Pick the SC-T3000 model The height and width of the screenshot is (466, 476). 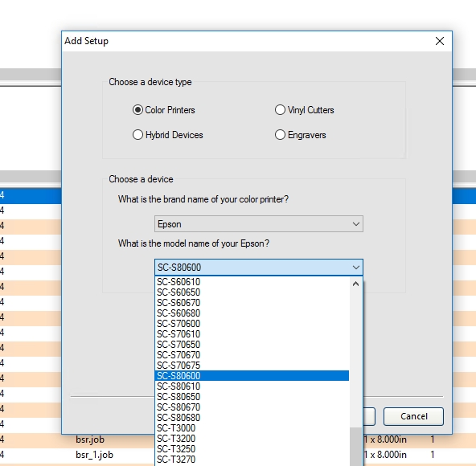(252, 428)
